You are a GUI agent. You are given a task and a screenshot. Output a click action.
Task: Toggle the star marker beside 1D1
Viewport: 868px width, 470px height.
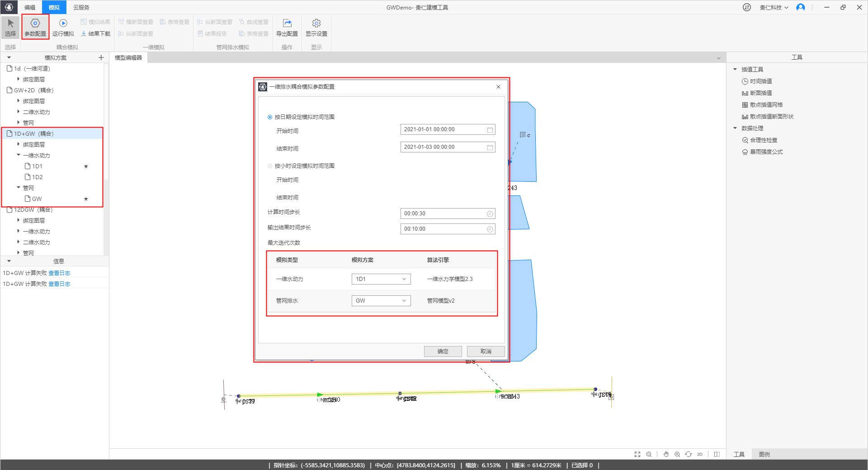tap(86, 166)
